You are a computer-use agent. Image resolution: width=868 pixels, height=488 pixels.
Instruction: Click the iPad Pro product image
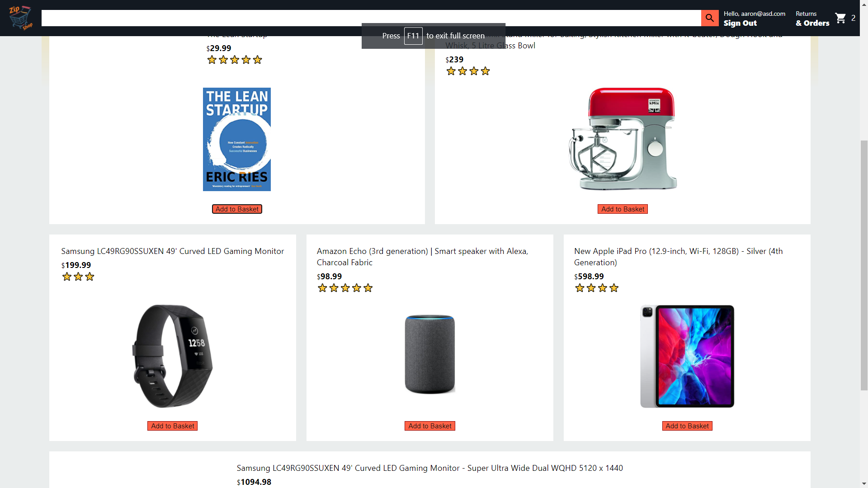pos(687,356)
